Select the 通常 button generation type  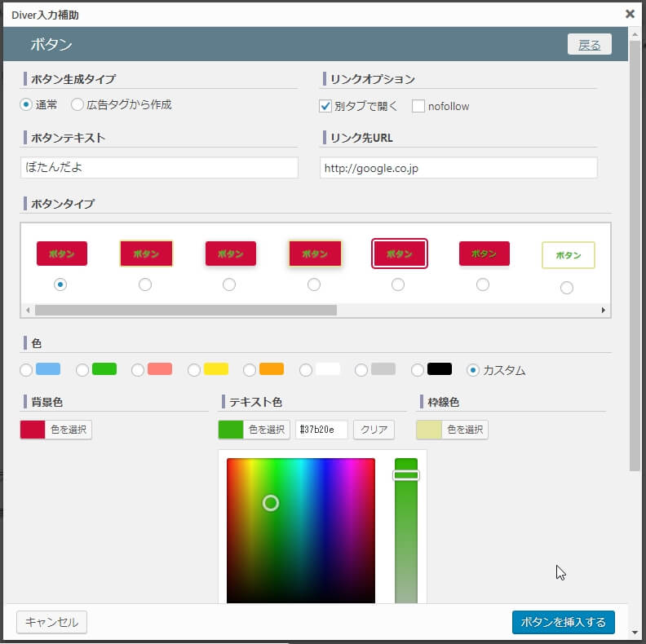26,104
